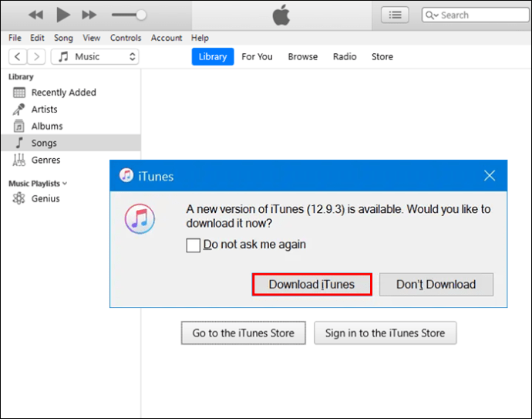Click Sign in to the iTunes Store
Screen dimensions: 532x419
tap(385, 333)
